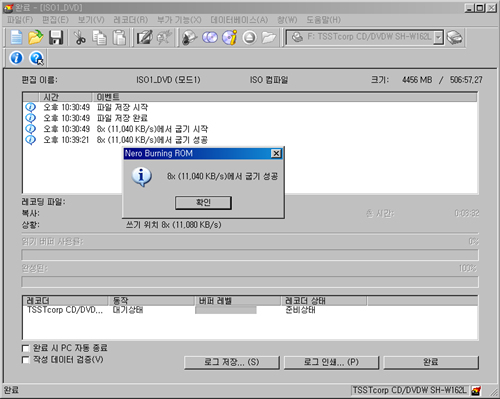This screenshot has height=399, width=500.
Task: Open a compilation with the folder icon
Action: point(36,37)
